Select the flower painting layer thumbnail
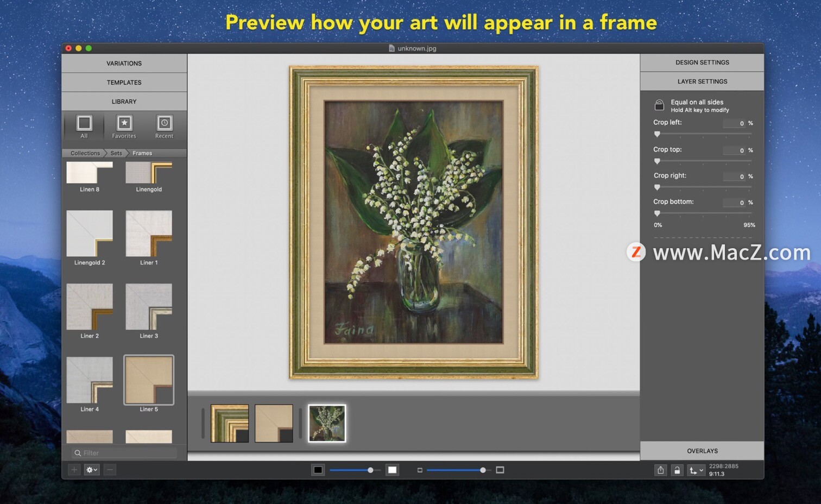821x504 pixels. pos(327,423)
